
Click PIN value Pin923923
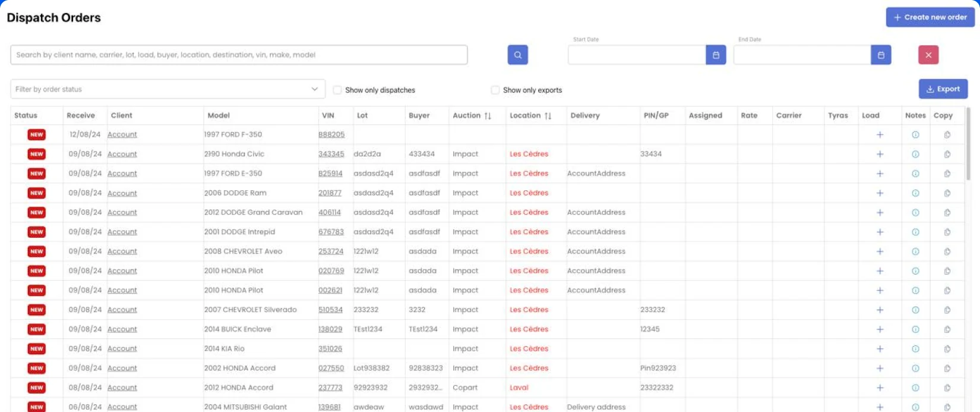(x=658, y=369)
